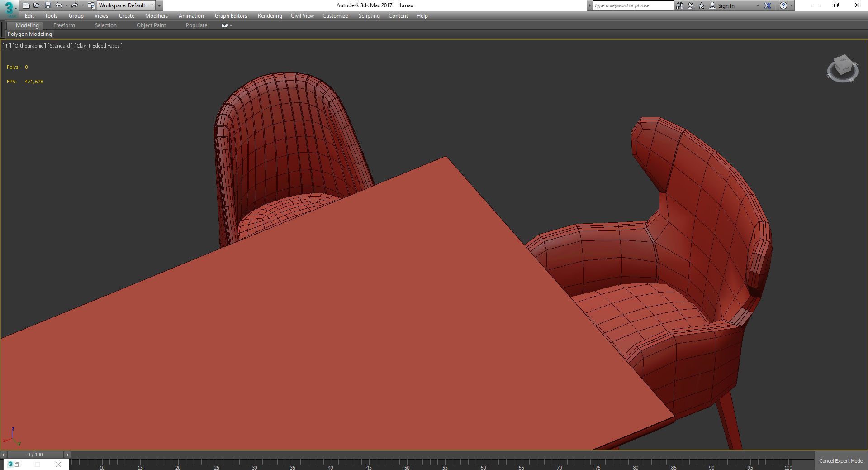Click in the keyword search field

pyautogui.click(x=633, y=5)
